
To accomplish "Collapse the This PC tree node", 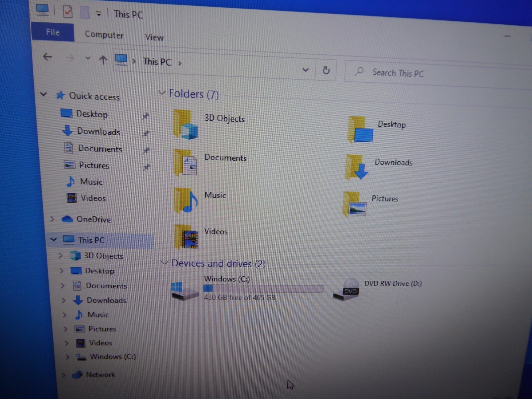I will (54, 239).
